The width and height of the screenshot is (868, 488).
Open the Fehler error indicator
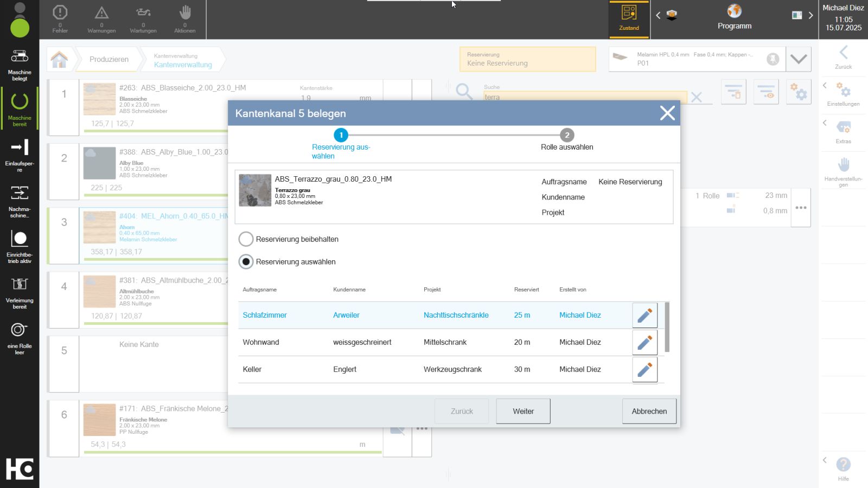click(60, 20)
